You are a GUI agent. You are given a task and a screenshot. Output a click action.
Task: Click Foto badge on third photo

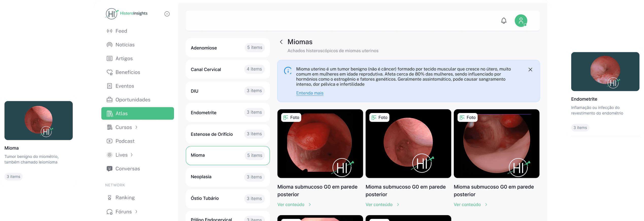pos(467,118)
